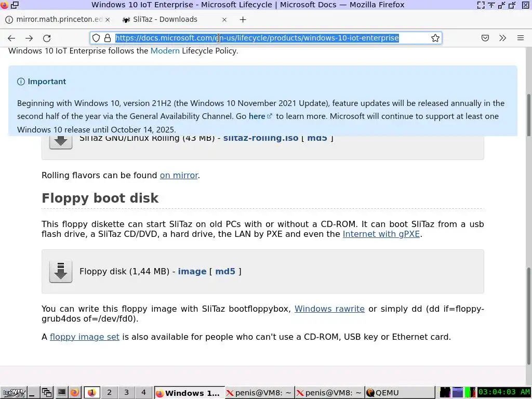Download the floppy disk image link
This screenshot has height=399, width=532.
tap(192, 271)
